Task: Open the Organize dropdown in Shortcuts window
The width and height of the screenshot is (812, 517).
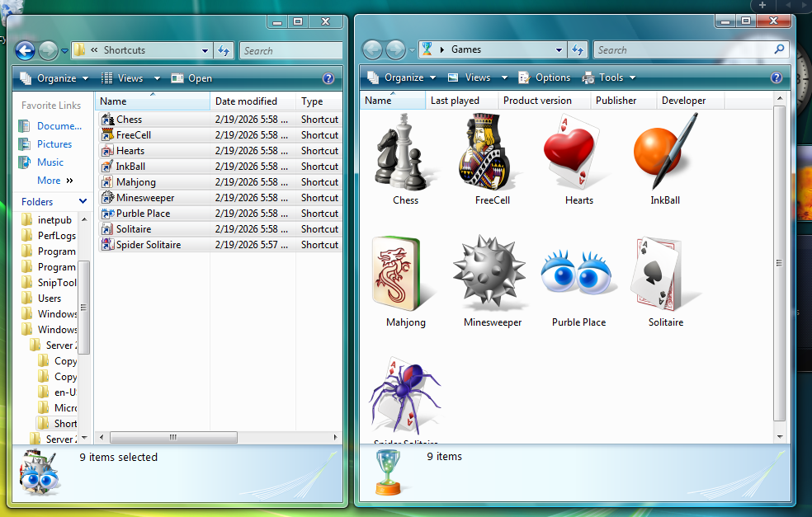Action: click(54, 78)
